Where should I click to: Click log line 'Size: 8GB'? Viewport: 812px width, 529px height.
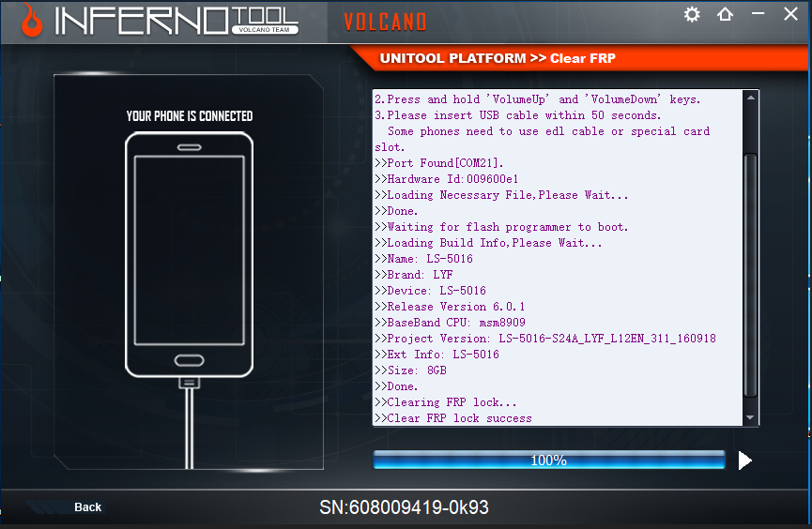410,370
